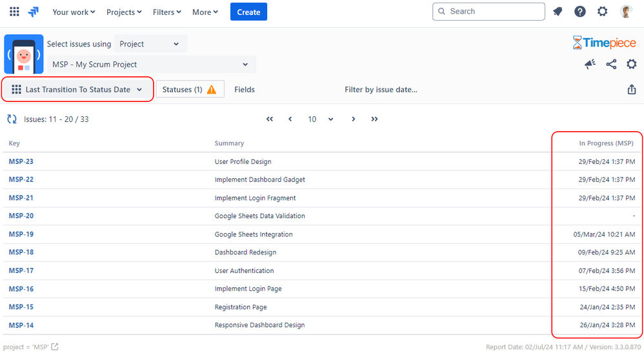Viewport: 644px width, 355px height.
Task: Go to last page of issues
Action: pyautogui.click(x=374, y=119)
